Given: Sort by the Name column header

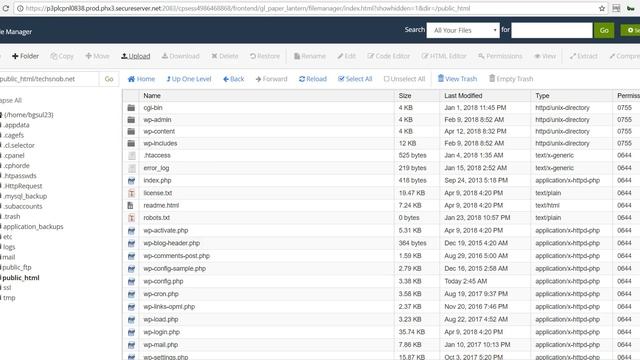Looking at the screenshot, I should pos(152,96).
